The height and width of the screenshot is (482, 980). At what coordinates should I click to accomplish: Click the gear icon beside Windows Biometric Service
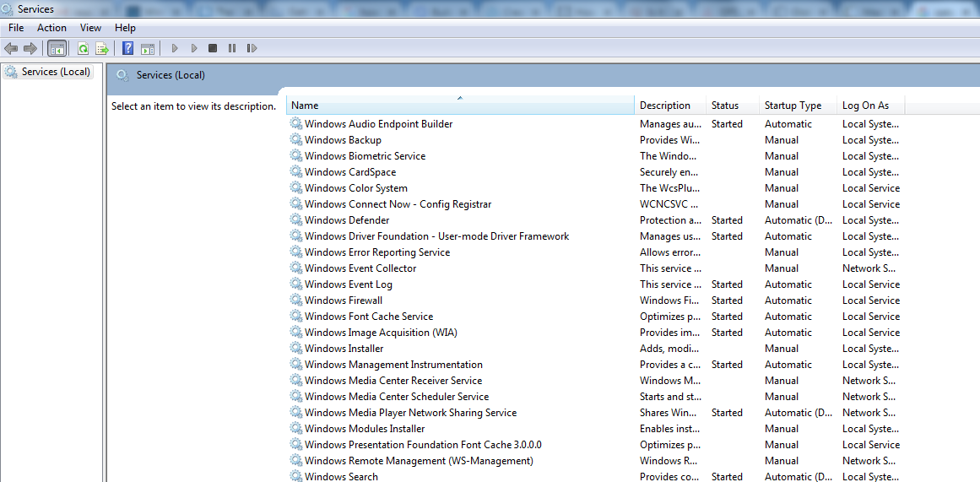pos(296,155)
